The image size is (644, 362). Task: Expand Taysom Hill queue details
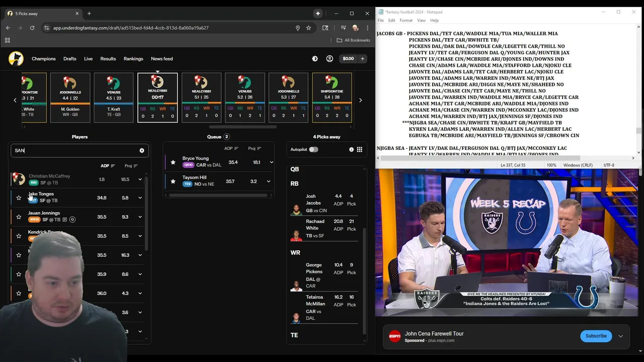click(x=269, y=182)
